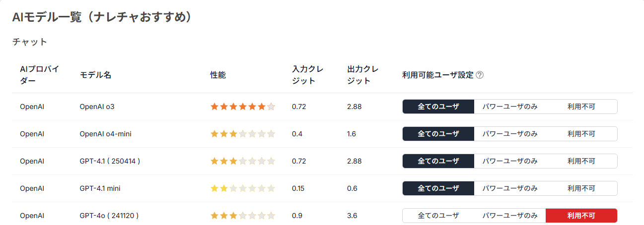Select 全てのユーザ for OpenAI o3
Image resolution: width=644 pixels, height=225 pixels.
point(438,107)
